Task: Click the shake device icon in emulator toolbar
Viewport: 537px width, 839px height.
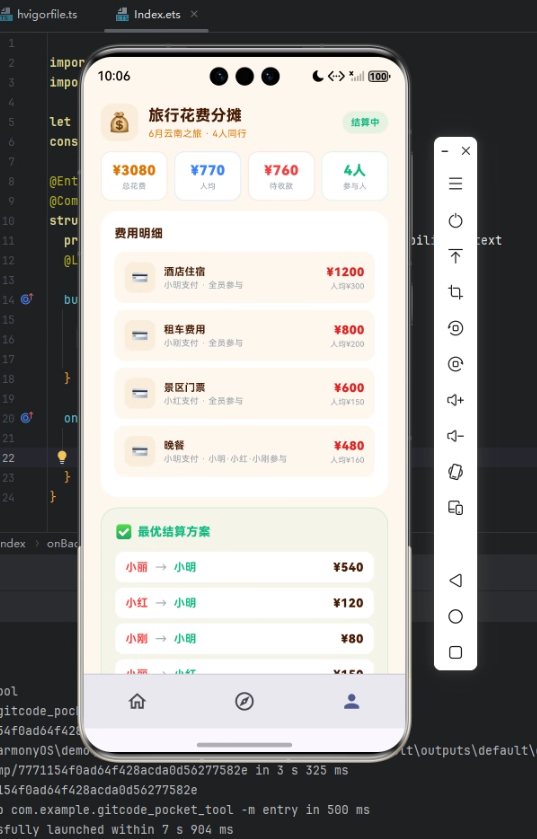Action: pyautogui.click(x=455, y=472)
